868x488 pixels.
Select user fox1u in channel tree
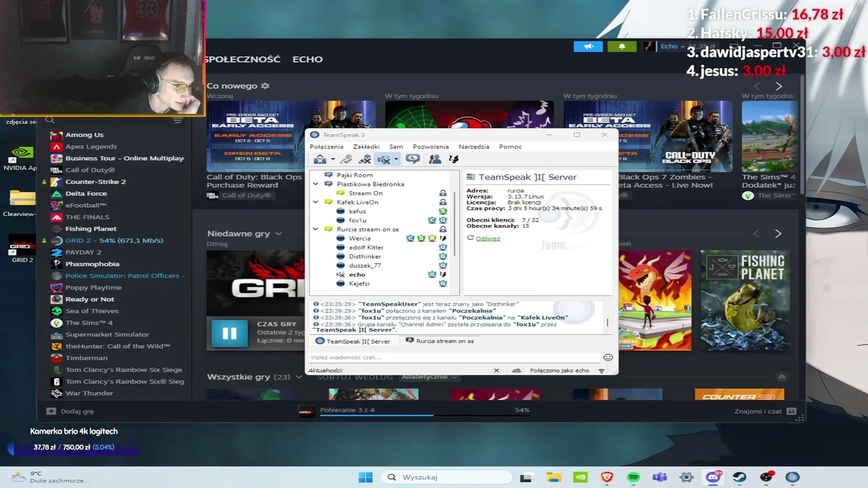point(357,220)
